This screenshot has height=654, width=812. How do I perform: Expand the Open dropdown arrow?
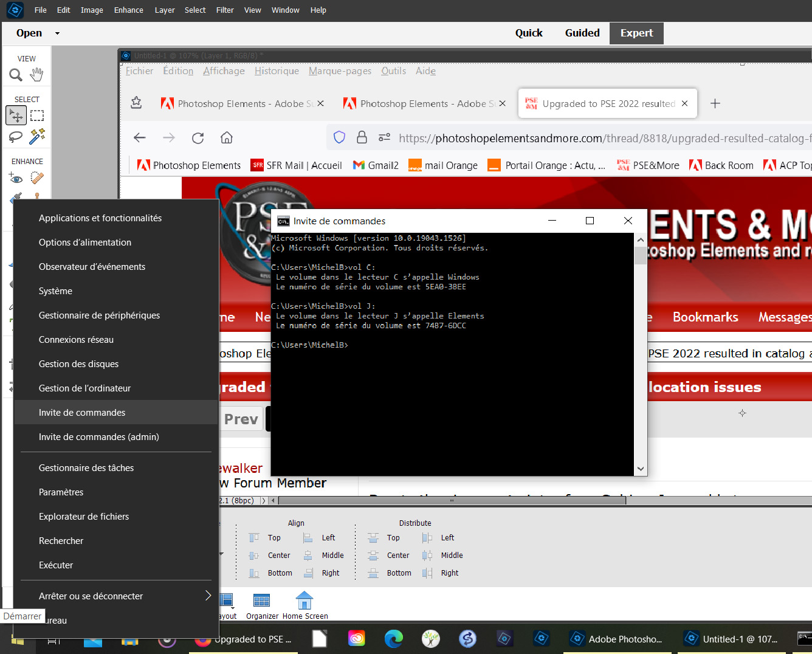click(x=58, y=33)
